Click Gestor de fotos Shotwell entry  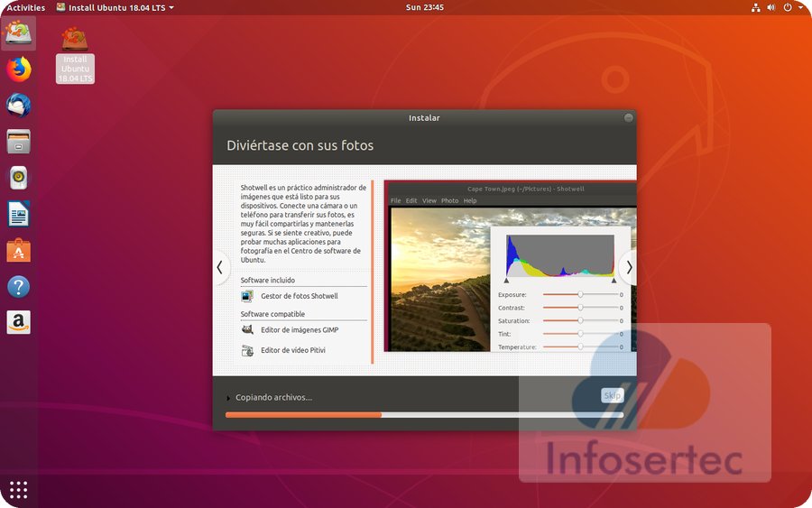pos(299,296)
